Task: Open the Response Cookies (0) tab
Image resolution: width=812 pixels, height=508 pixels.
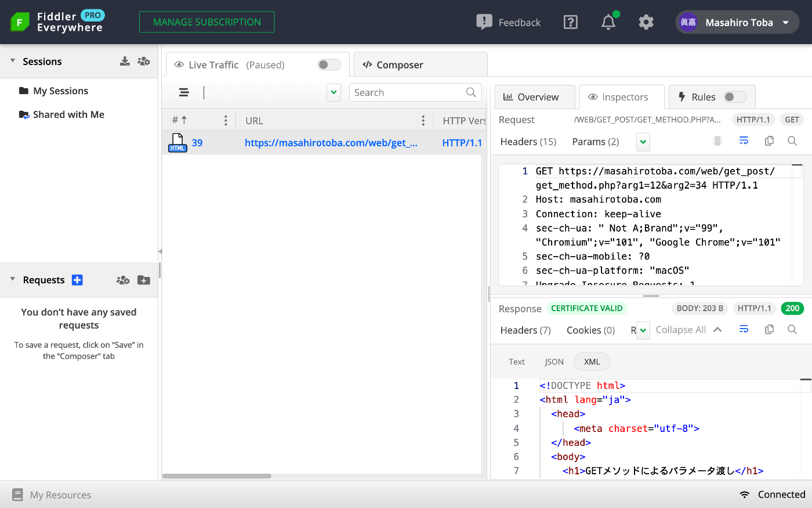Action: (590, 330)
